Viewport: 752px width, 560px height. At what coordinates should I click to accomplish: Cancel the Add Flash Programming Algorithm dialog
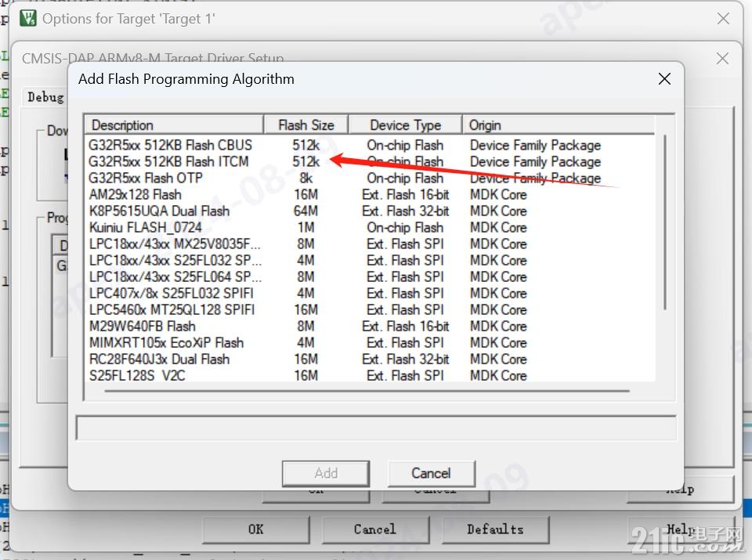coord(431,473)
